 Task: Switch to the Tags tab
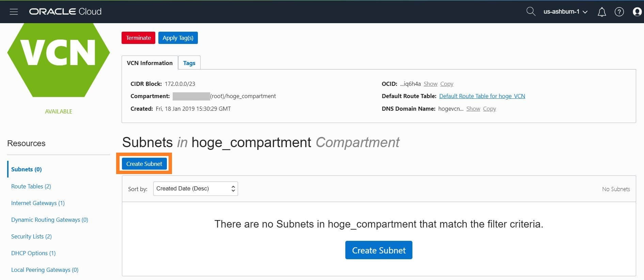click(x=189, y=63)
